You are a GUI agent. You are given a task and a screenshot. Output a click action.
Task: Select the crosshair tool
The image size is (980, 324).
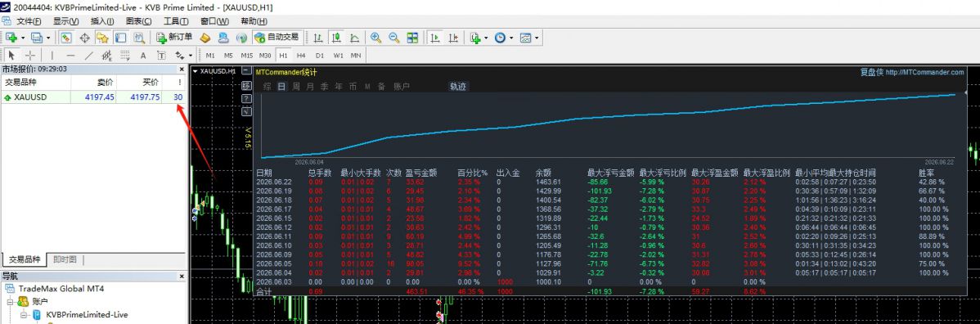[30, 55]
